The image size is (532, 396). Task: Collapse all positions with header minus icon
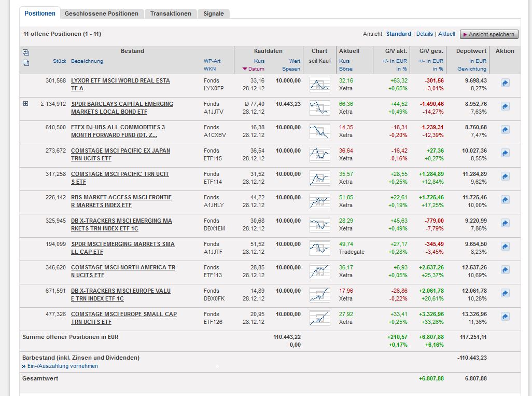pyautogui.click(x=26, y=63)
